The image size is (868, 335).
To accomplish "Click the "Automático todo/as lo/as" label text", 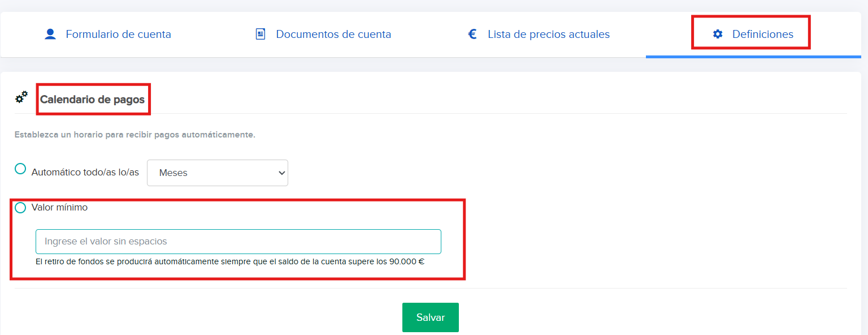I will tap(85, 173).
